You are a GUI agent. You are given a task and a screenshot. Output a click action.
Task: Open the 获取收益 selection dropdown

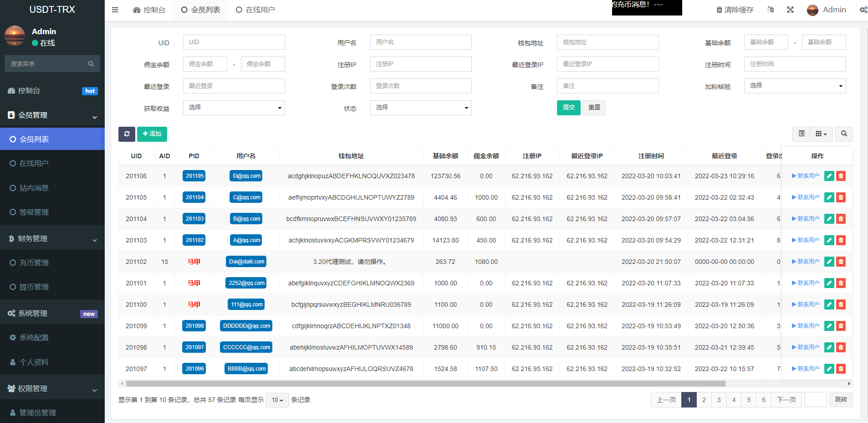(x=234, y=108)
